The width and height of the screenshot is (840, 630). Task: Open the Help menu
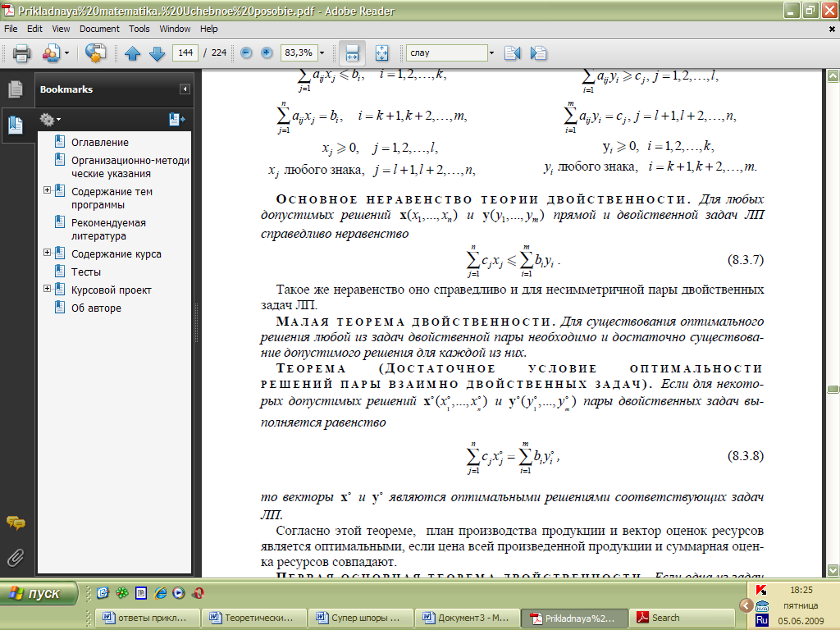pyautogui.click(x=209, y=29)
